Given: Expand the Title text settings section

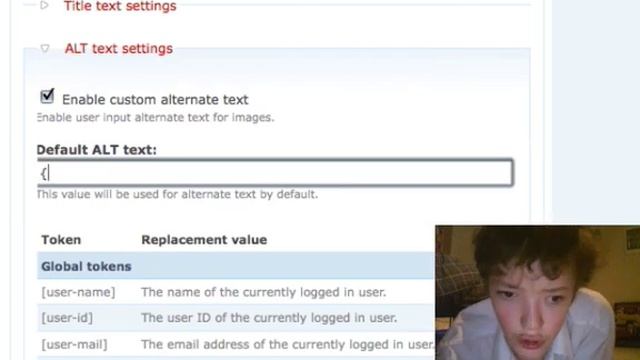Looking at the screenshot, I should click(120, 6).
